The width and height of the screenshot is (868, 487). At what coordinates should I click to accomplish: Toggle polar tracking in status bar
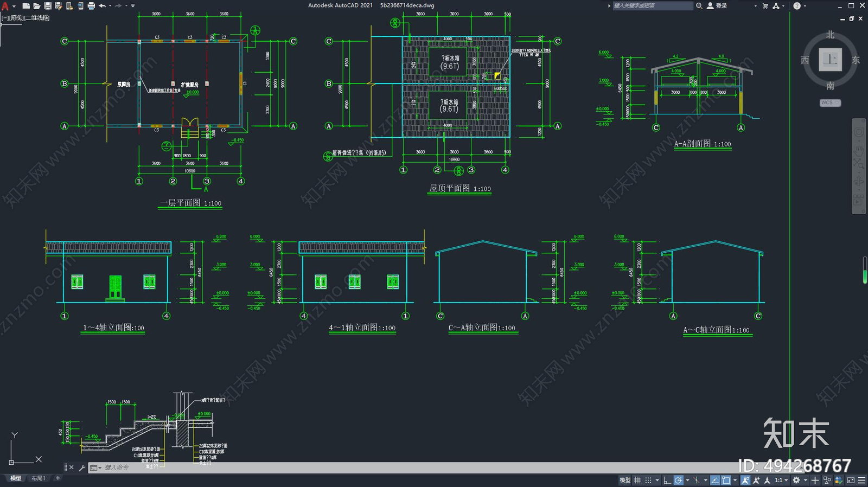[679, 480]
